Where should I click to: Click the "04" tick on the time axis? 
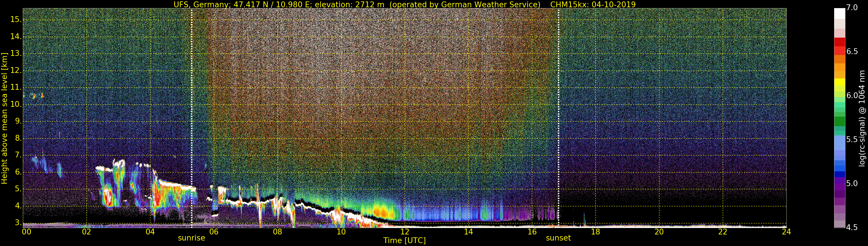[150, 232]
